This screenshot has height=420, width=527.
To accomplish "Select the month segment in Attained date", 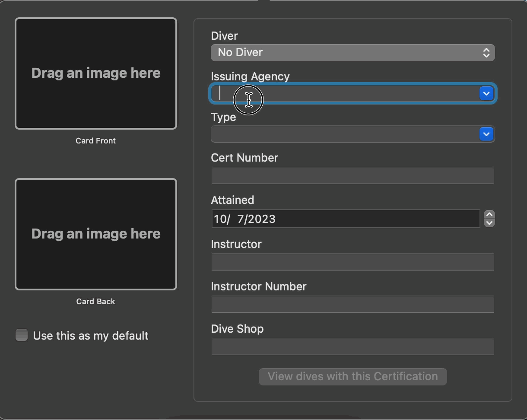I will pos(220,219).
